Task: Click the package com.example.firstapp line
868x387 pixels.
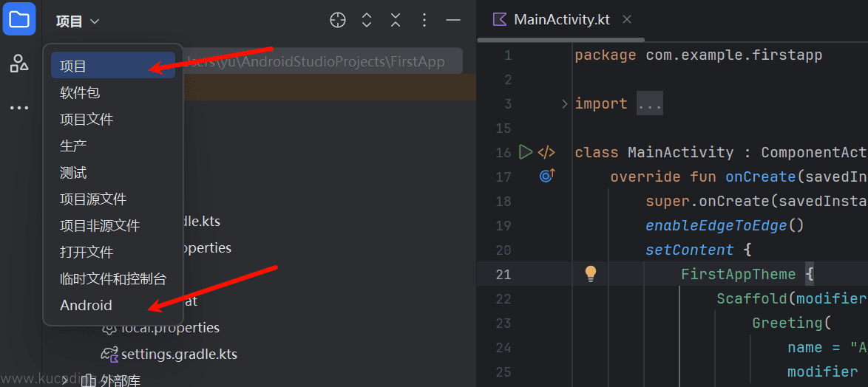Action: tap(698, 55)
